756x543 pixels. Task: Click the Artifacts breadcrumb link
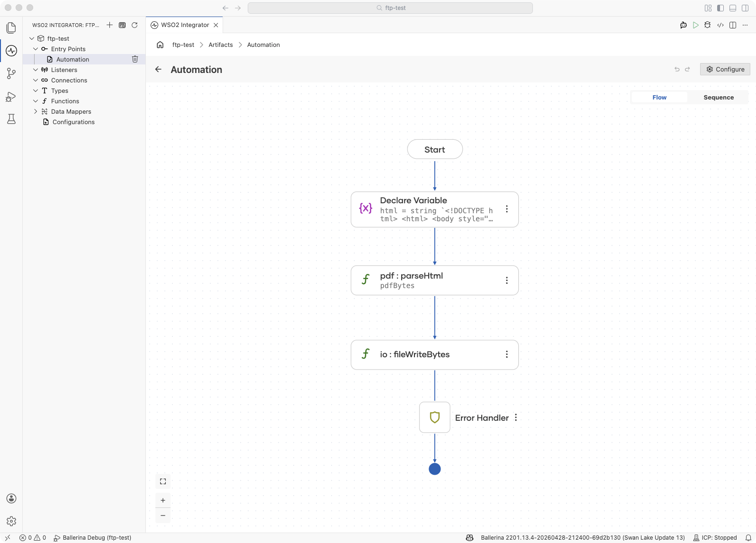221,45
